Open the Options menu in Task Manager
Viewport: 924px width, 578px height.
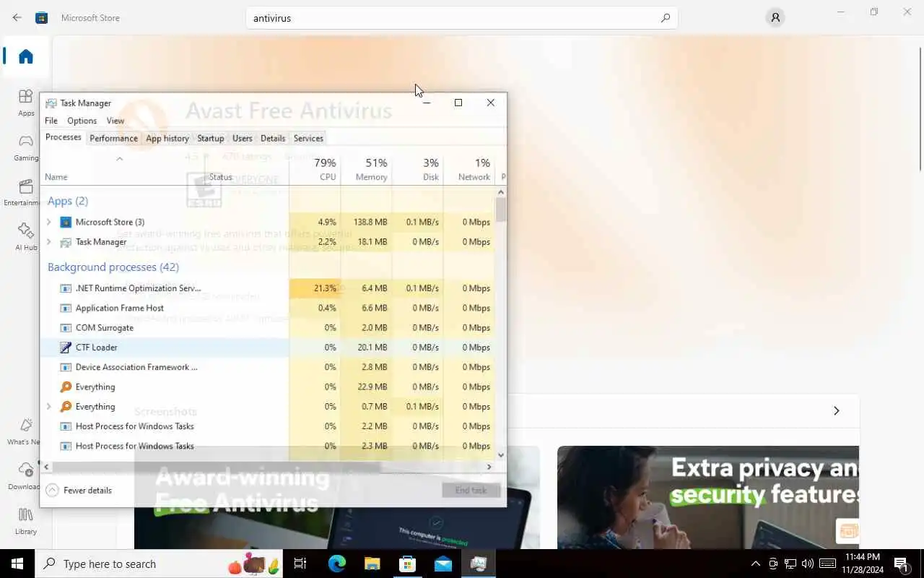[x=82, y=121]
